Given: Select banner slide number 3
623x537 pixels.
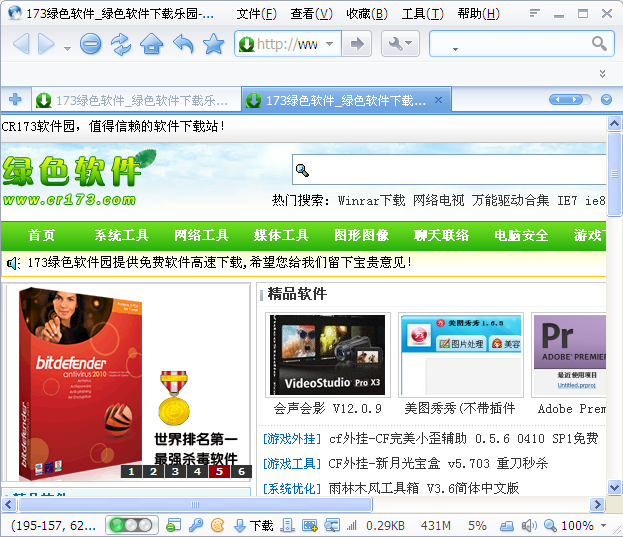Looking at the screenshot, I should [175, 471].
